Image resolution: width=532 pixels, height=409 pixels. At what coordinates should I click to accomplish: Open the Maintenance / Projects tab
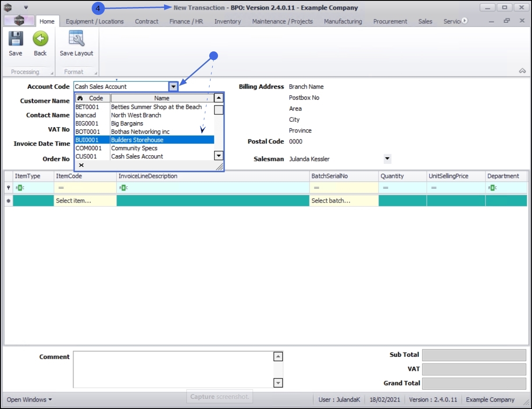(x=282, y=21)
